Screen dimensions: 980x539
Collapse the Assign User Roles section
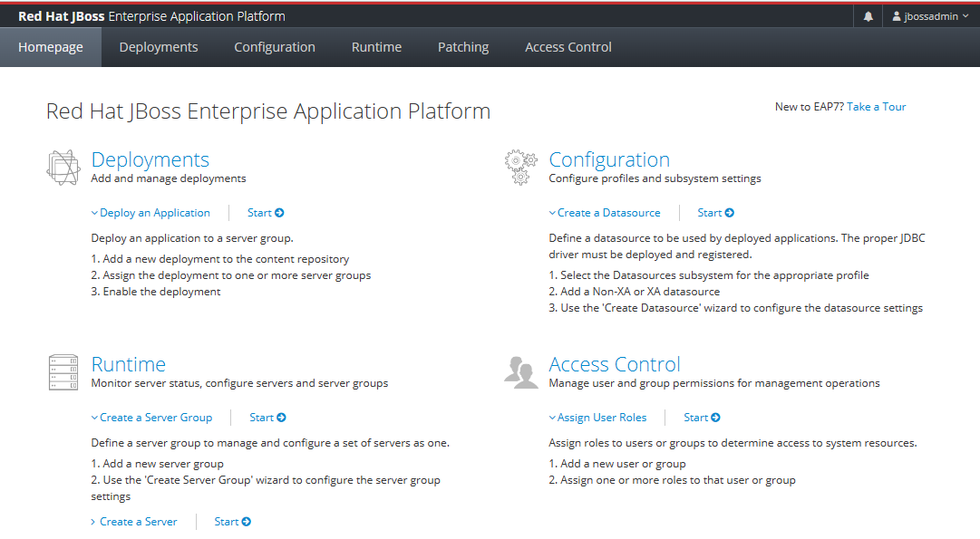tap(597, 418)
